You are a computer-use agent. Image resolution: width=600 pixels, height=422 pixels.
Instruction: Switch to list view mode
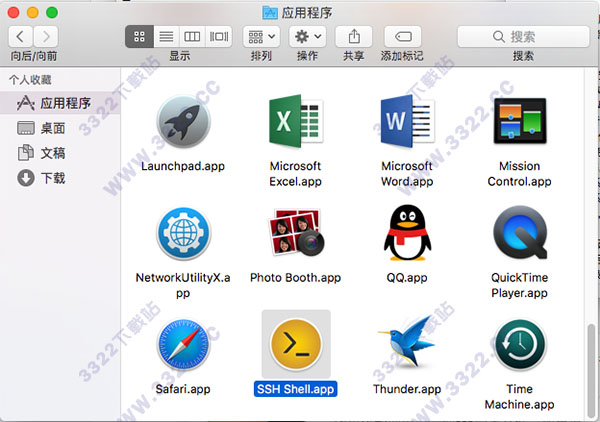point(166,37)
